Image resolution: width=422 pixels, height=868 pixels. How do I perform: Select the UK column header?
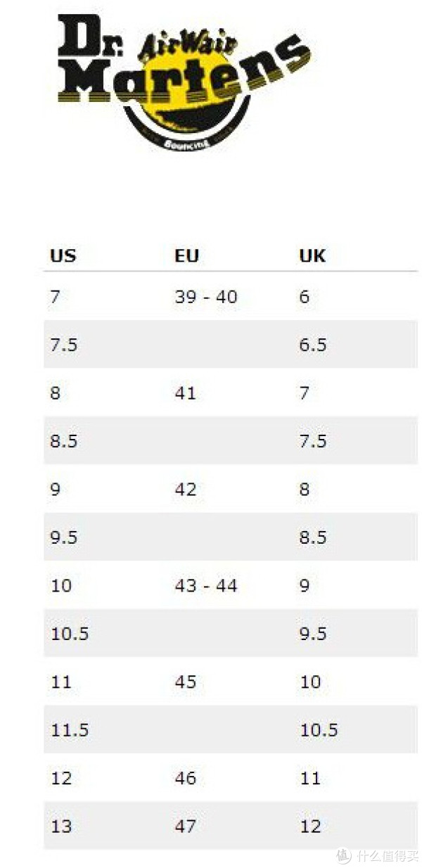click(x=312, y=256)
